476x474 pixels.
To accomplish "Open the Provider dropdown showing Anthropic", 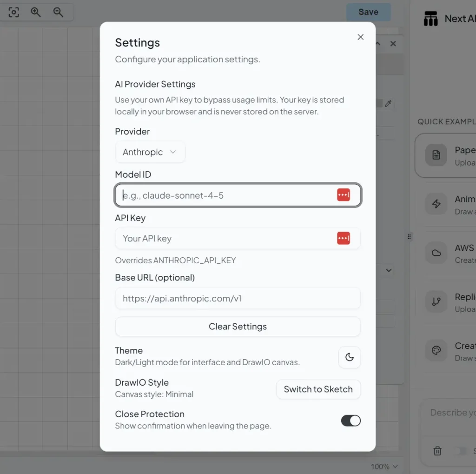I will (150, 152).
